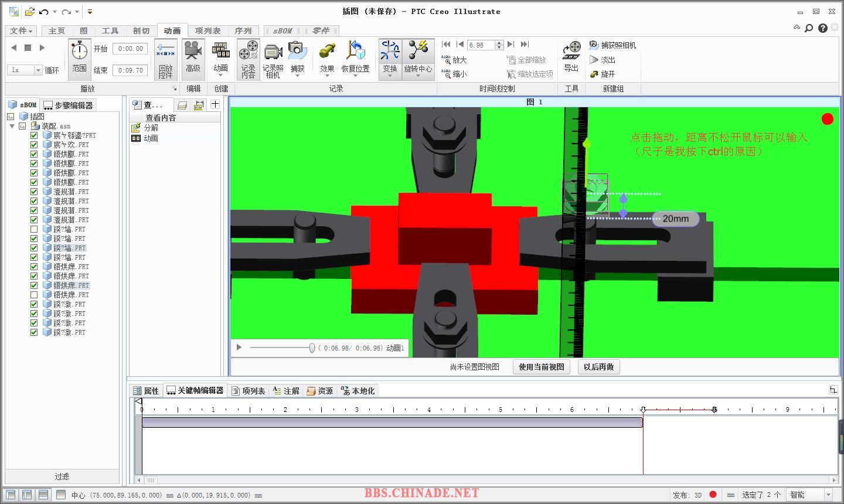Toggle checkbox of the second part under 装配.asm

click(x=34, y=145)
